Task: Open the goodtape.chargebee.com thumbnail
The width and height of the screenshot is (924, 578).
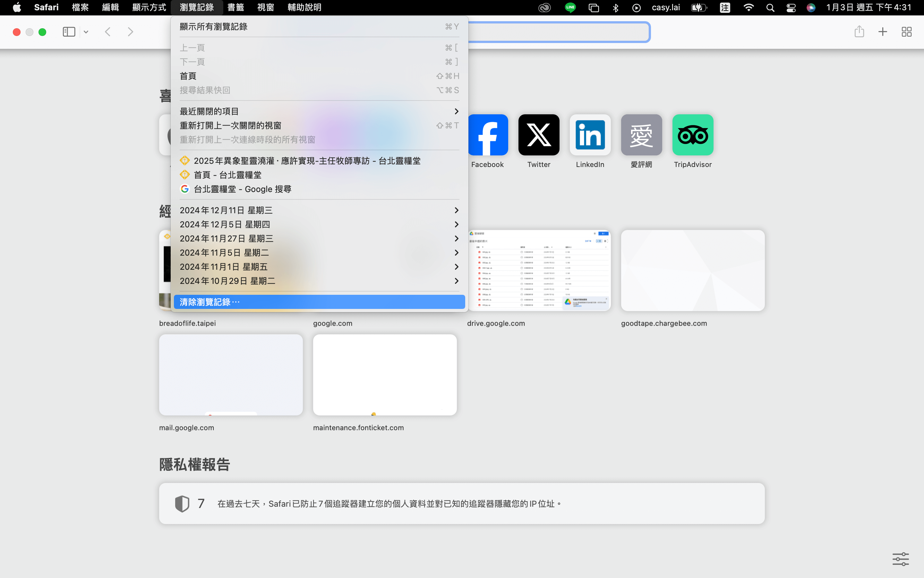Action: tap(693, 270)
